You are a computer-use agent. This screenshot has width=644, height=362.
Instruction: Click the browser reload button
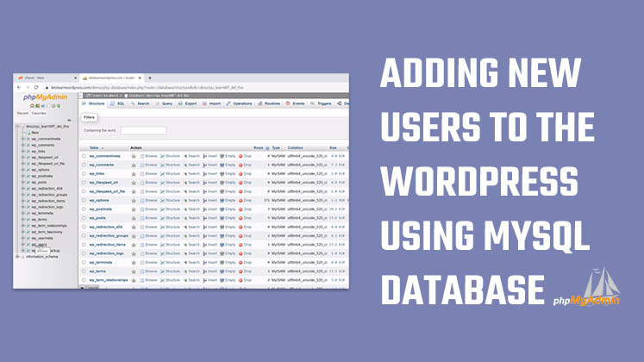(x=36, y=87)
